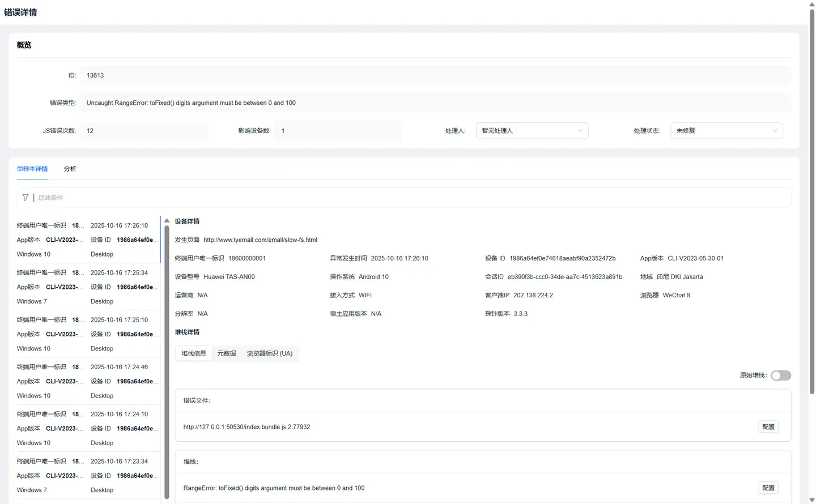Expand the 处理状态 dropdown showing 未修复
The image size is (816, 504).
pos(726,131)
